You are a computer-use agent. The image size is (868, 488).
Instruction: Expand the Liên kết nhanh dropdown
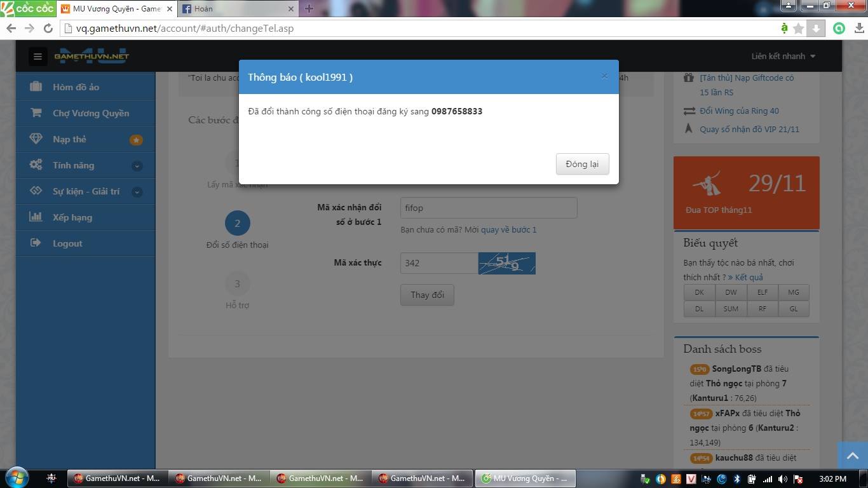(783, 56)
